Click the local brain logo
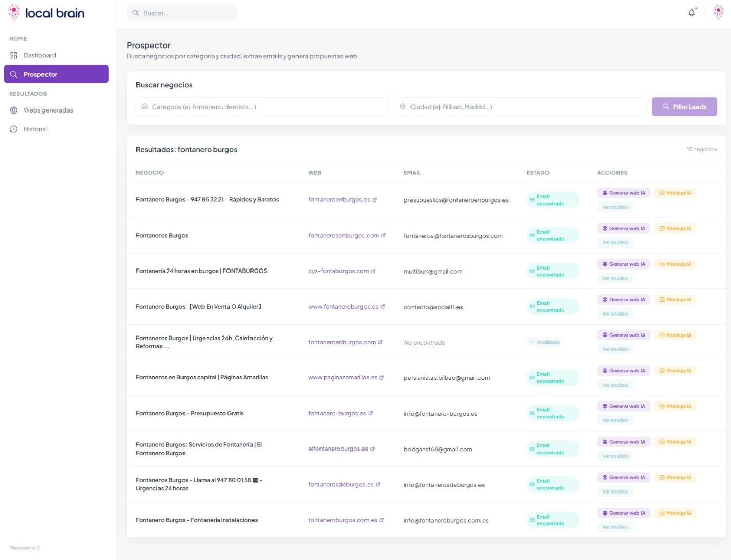Screen dimensions: 731x560 [x=46, y=13]
